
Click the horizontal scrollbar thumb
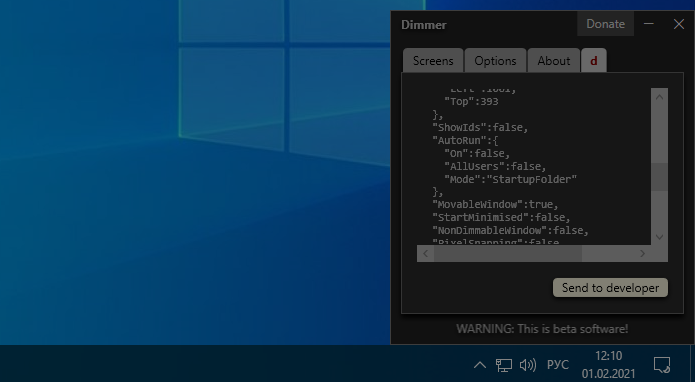click(508, 253)
